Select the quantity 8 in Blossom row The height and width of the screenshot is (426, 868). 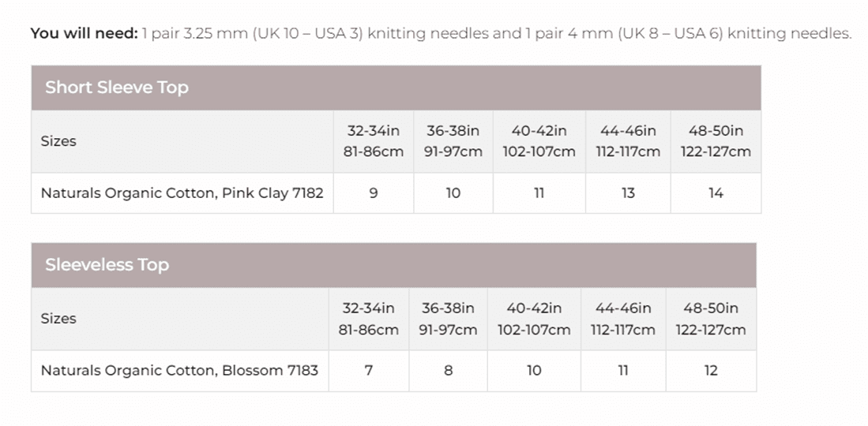point(448,370)
